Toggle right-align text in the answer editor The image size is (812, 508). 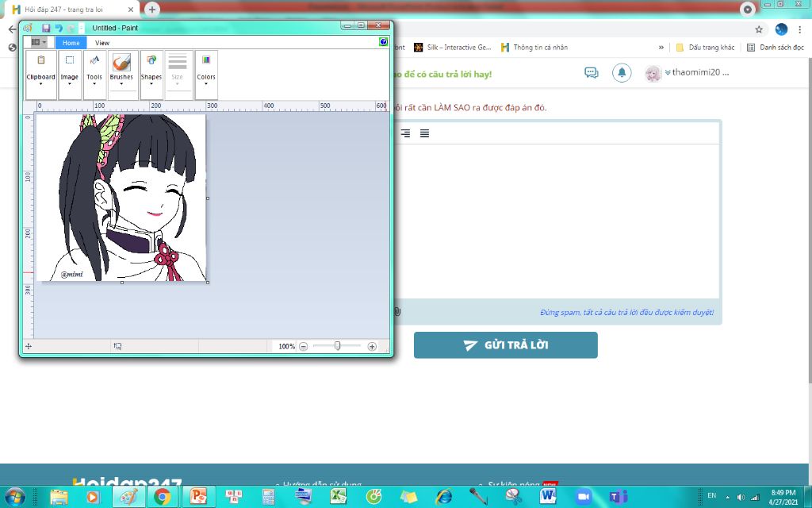tap(405, 133)
